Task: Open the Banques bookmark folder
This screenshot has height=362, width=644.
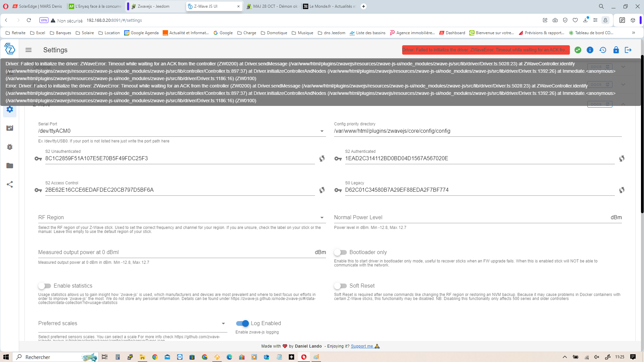Action: pyautogui.click(x=60, y=33)
